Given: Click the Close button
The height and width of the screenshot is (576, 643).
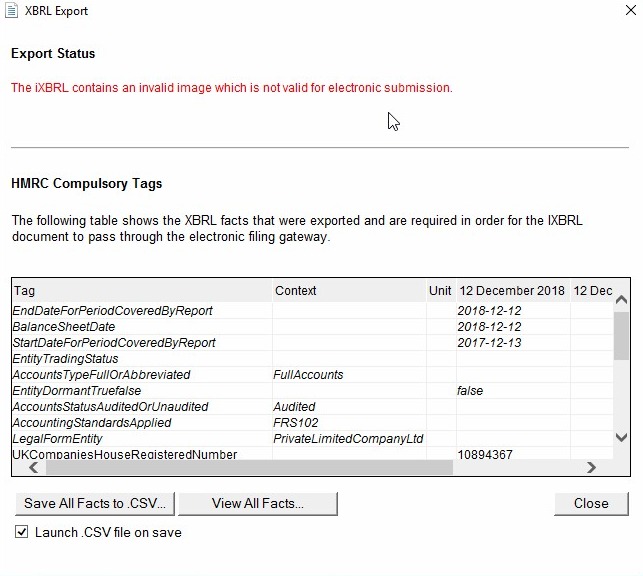Looking at the screenshot, I should pyautogui.click(x=591, y=503).
